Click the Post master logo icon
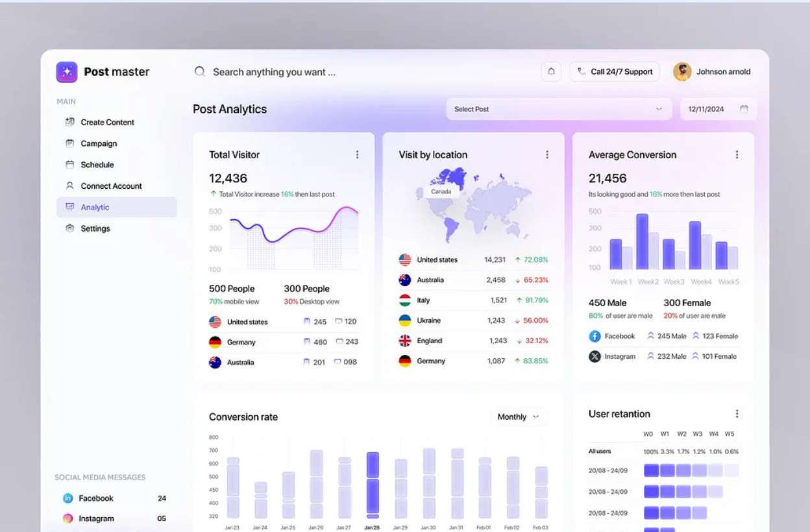The height and width of the screenshot is (532, 810). pos(67,72)
